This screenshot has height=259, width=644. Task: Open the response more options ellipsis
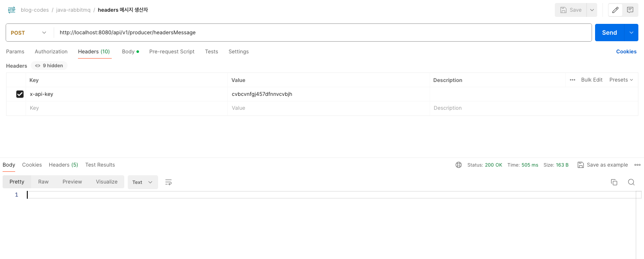pos(638,165)
